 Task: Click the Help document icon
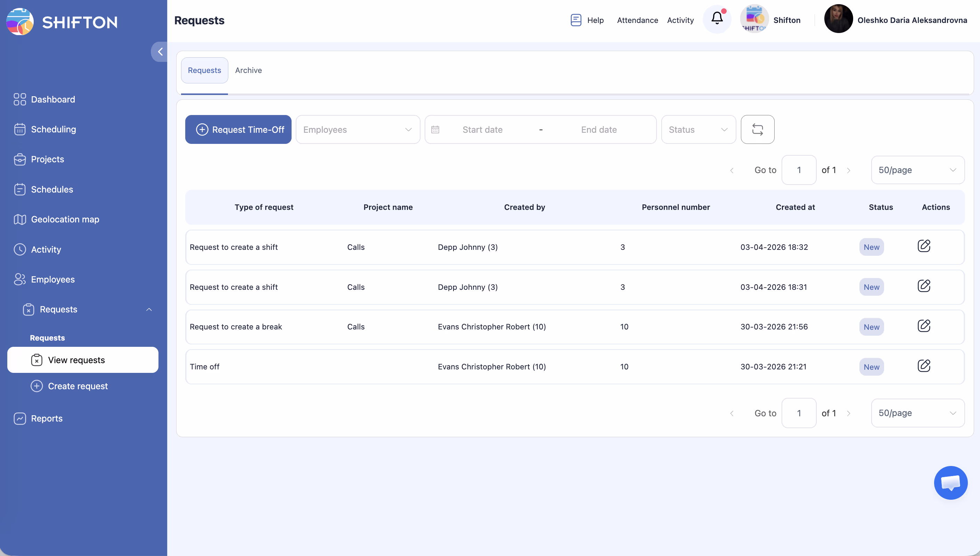click(576, 20)
